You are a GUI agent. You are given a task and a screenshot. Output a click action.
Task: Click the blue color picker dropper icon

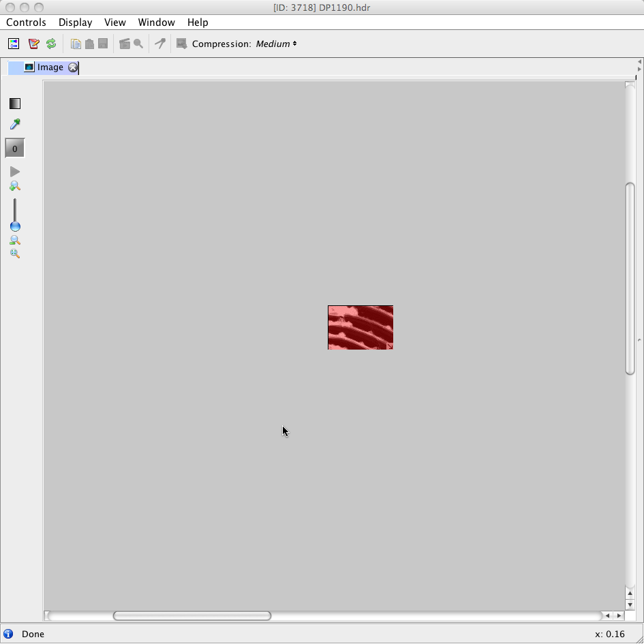coord(15,124)
